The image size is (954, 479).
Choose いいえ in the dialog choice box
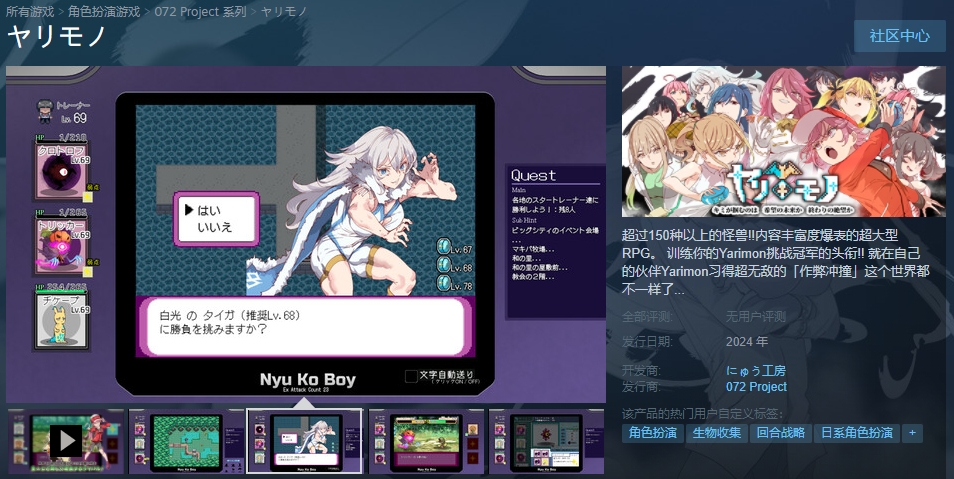coord(214,228)
